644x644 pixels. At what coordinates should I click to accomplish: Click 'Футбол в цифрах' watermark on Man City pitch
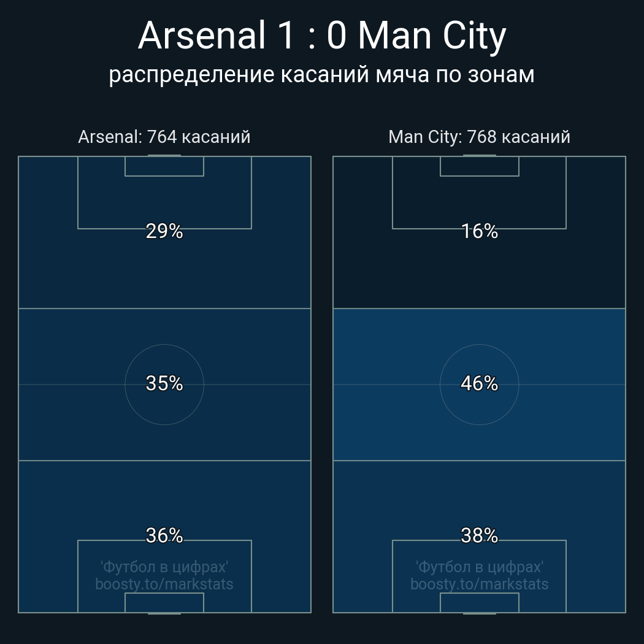[479, 567]
